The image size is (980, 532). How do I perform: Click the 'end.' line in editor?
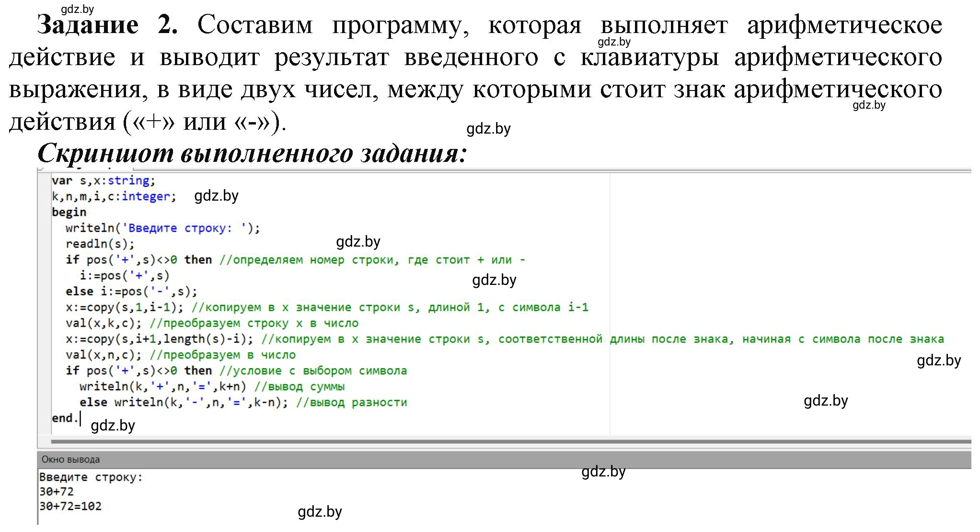coord(65,418)
